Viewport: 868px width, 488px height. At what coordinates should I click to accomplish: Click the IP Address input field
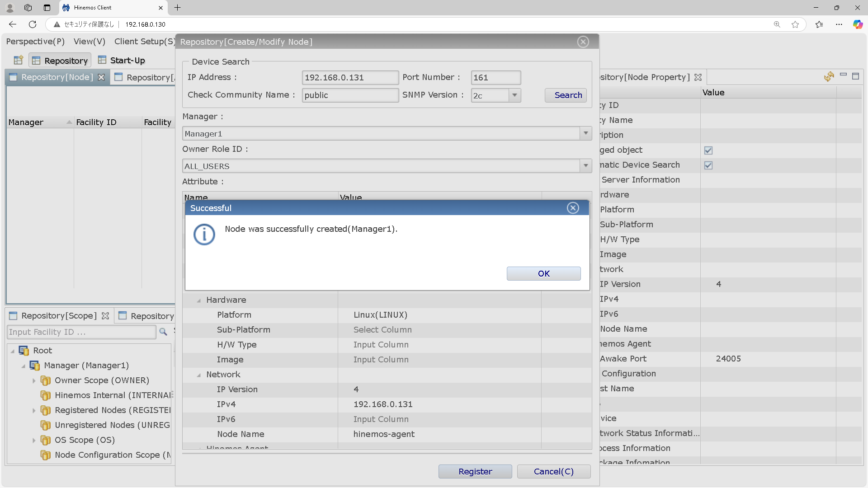coord(350,77)
